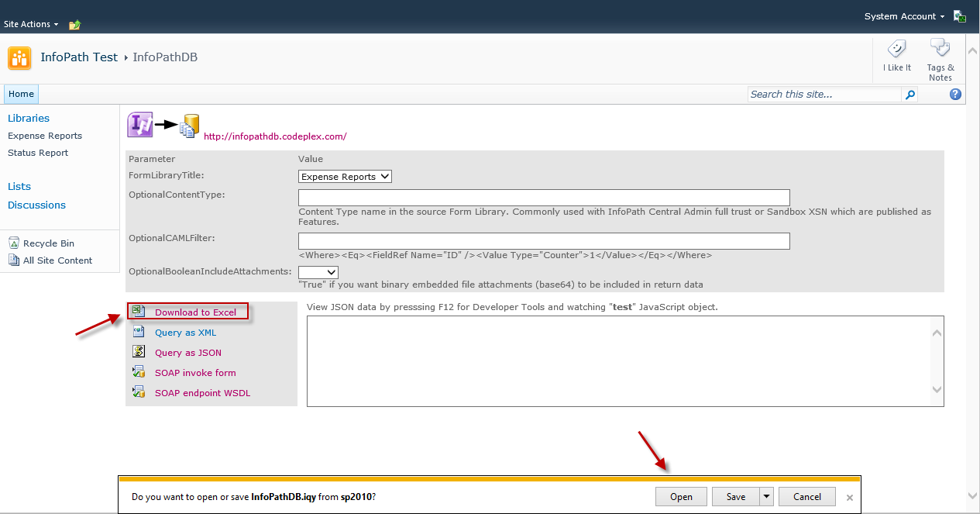The height and width of the screenshot is (514, 980).
Task: Click the I Like It icon
Action: coord(897,50)
